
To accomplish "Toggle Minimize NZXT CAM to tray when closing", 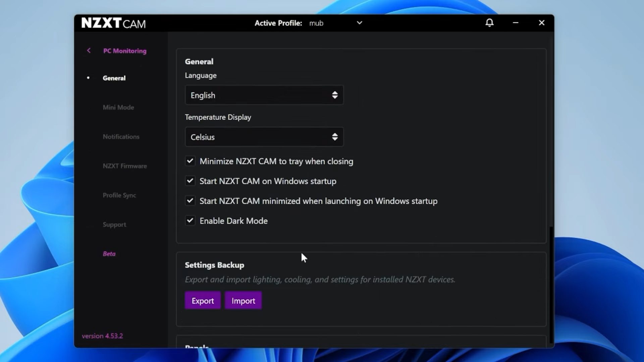I will point(190,161).
